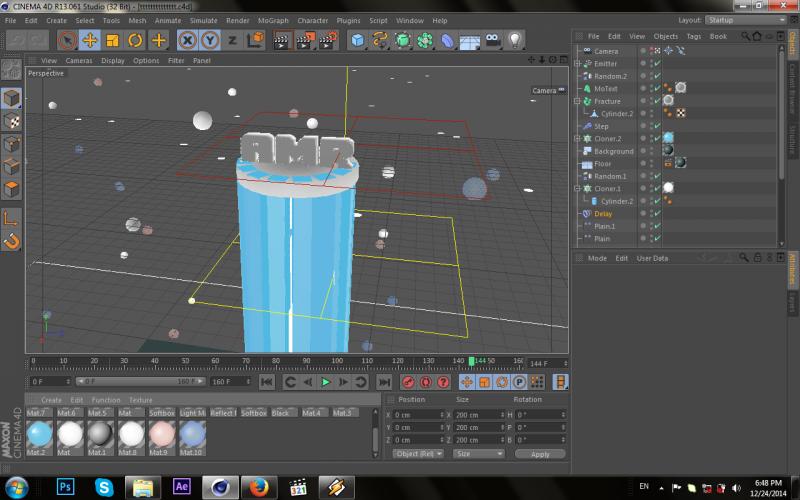Open the Object (Rel) coordinate dropdown
The image size is (800, 500).
click(419, 454)
